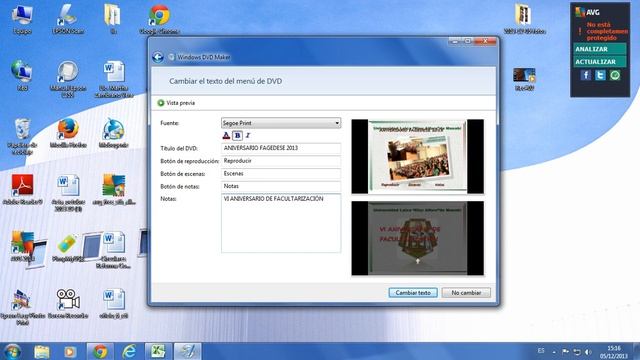The image size is (640, 360).
Task: Switch to Excel in the taskbar
Action: click(158, 351)
